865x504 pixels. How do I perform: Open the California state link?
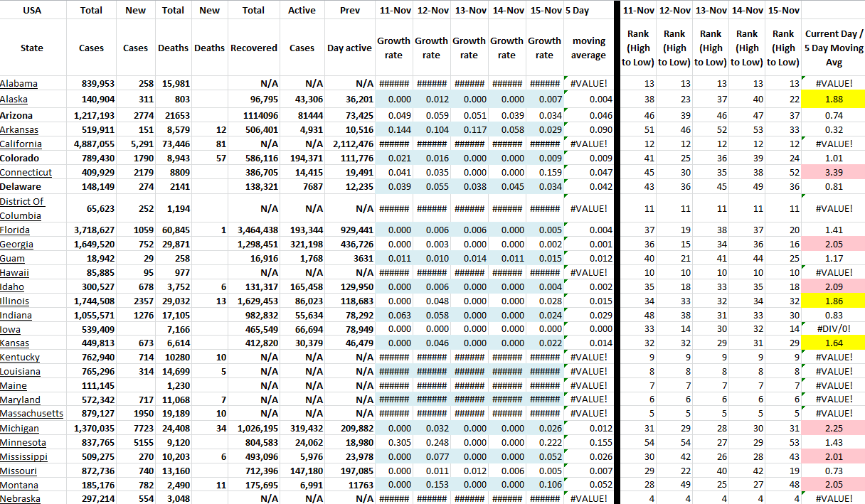[21, 144]
